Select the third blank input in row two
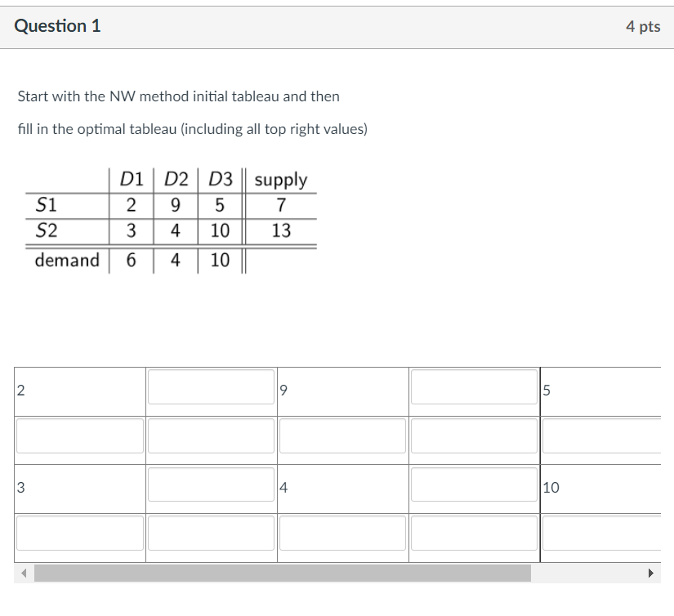 pyautogui.click(x=343, y=435)
